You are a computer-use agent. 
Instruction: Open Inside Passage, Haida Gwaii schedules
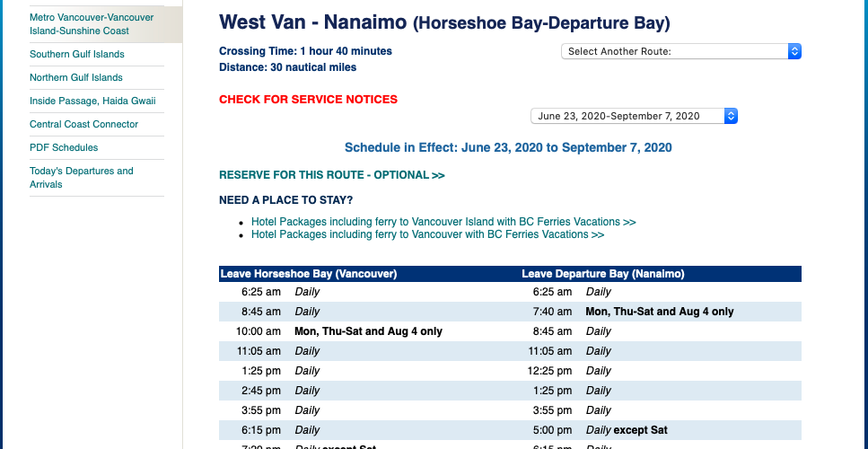point(92,101)
